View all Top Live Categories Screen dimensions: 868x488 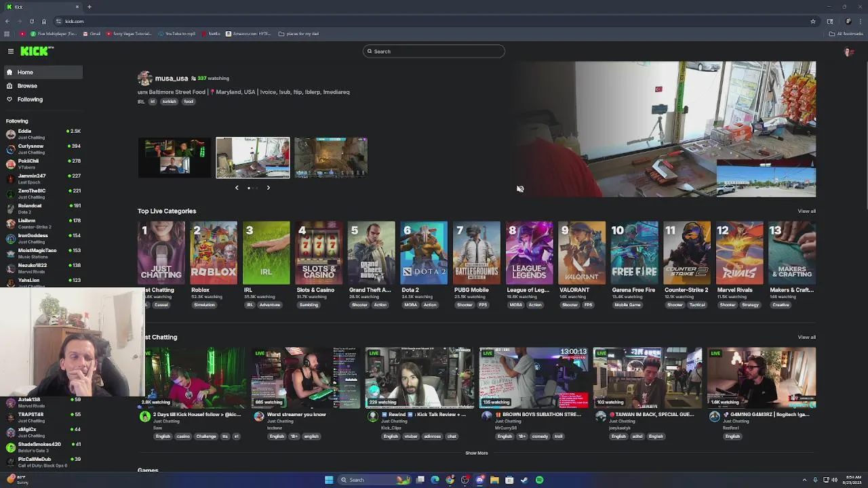[806, 211]
